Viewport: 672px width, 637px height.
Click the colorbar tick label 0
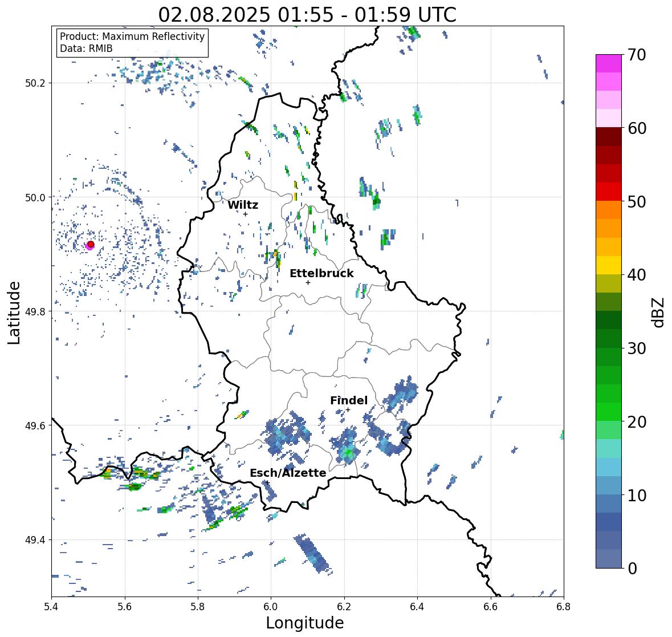(x=632, y=569)
